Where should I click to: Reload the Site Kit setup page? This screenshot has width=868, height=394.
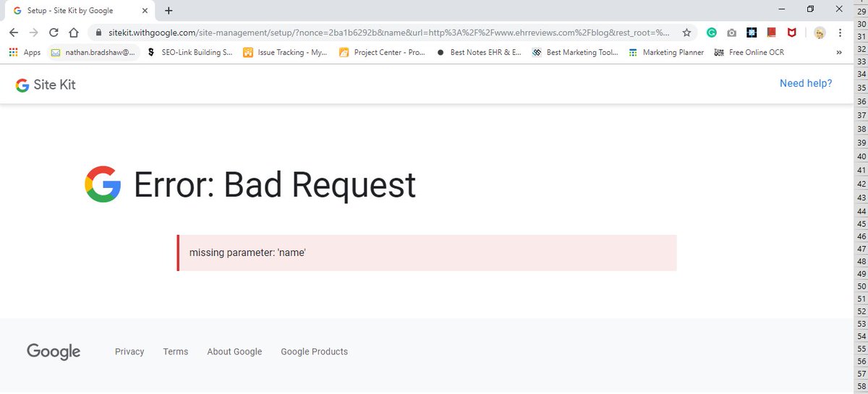click(54, 33)
